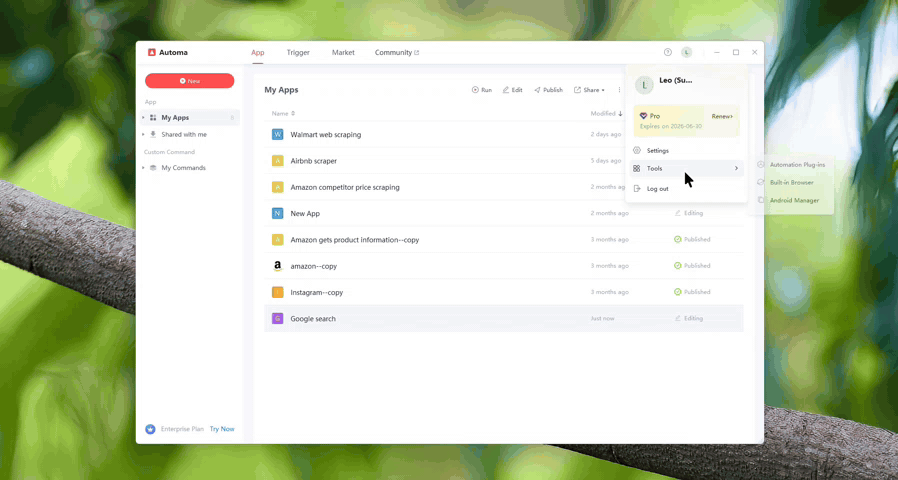Click the Pro plan heart icon
Viewport: 898px width, 480px height.
[643, 116]
